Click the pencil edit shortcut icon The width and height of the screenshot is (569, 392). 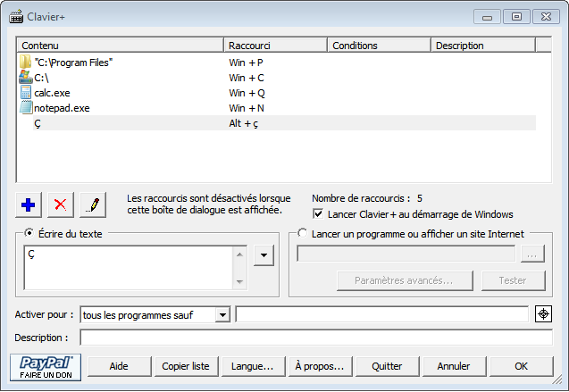(93, 204)
